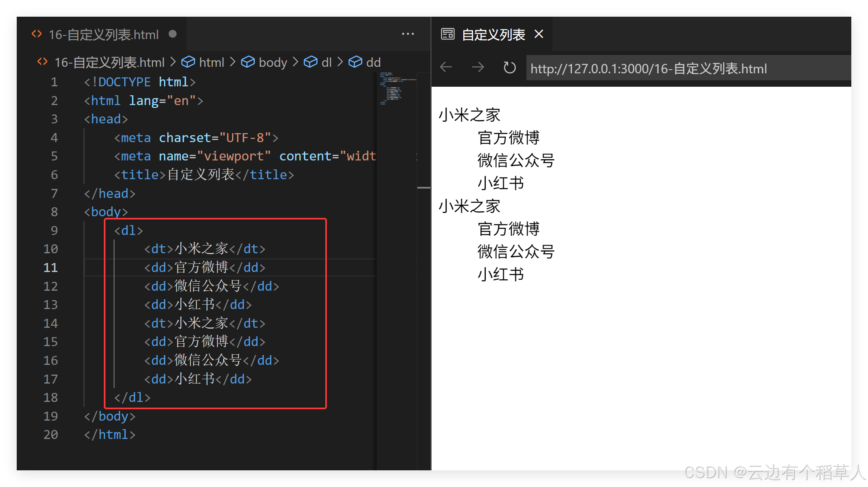Viewport: 868px width, 487px height.
Task: Click the back navigation arrow in preview
Action: pos(446,68)
